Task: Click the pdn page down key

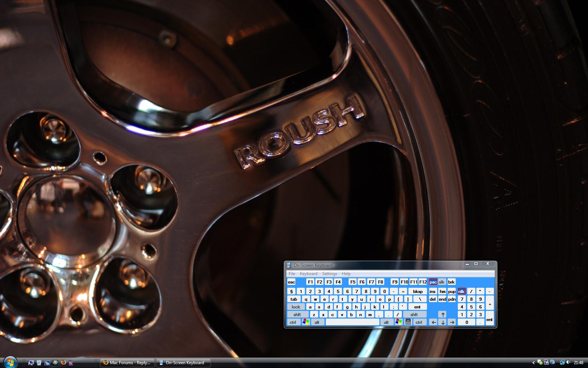Action: pyautogui.click(x=452, y=299)
